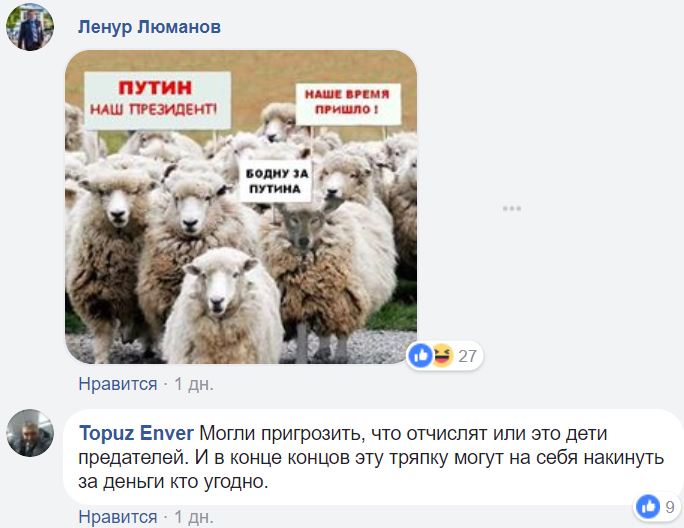Click Topuz Enver's comment text bubble
Screen dimensions: 684x528
373,457
